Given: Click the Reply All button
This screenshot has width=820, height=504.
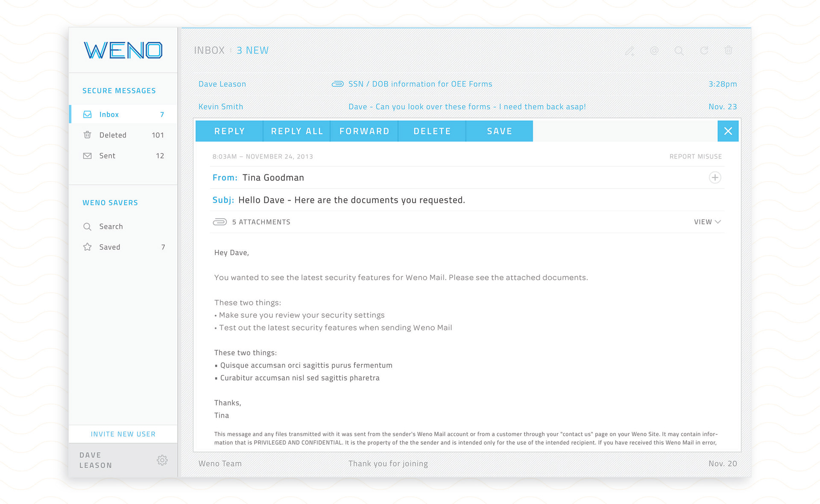Looking at the screenshot, I should [x=297, y=131].
